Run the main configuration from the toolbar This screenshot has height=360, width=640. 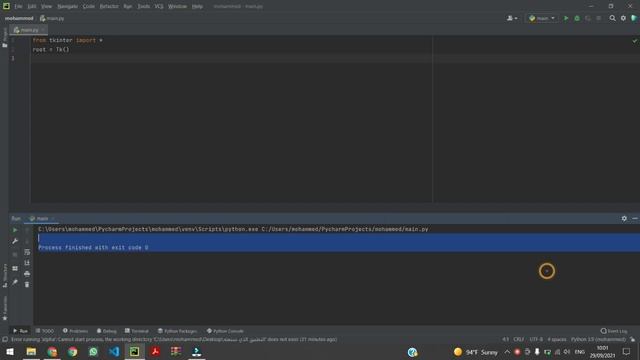[566, 18]
